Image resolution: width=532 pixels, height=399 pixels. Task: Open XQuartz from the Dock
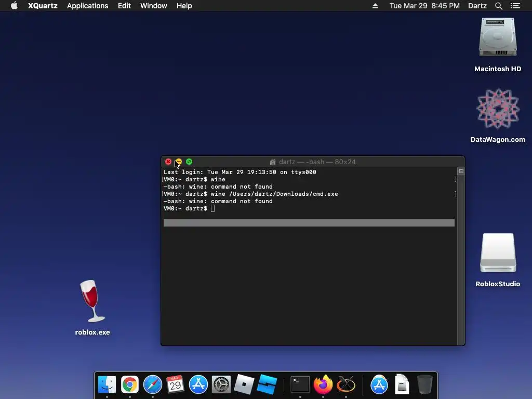tap(345, 385)
